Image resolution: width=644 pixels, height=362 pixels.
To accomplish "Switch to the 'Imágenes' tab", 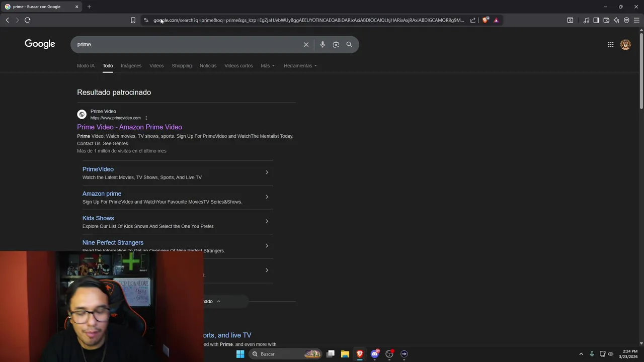I will pos(131,66).
